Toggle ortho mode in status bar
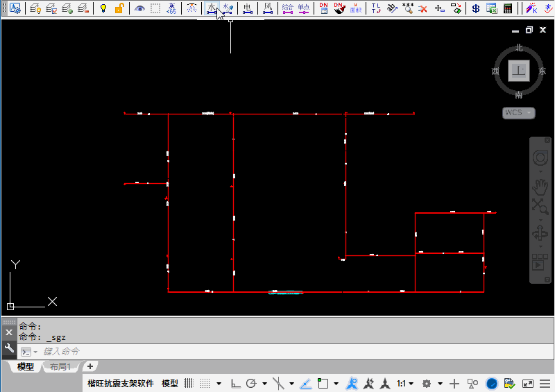The image size is (555, 392). [x=235, y=383]
